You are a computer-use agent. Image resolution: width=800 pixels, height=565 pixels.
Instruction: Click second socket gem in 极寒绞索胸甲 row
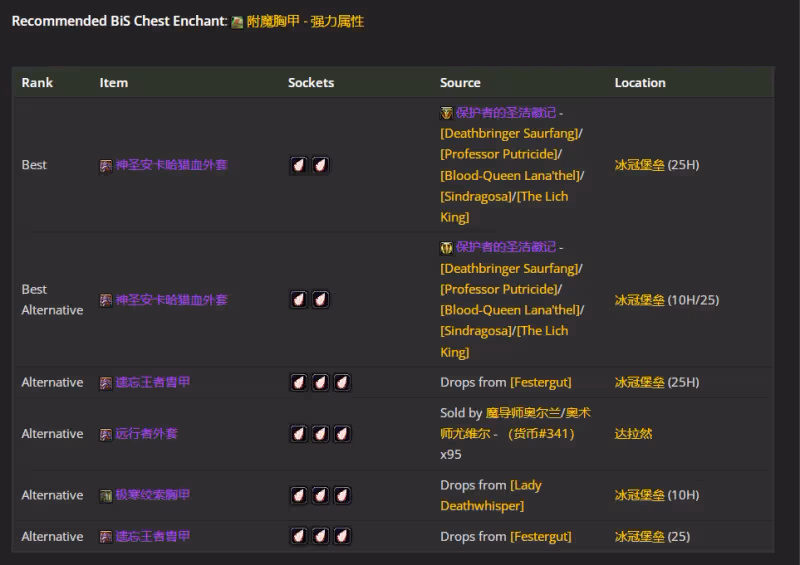click(x=320, y=495)
